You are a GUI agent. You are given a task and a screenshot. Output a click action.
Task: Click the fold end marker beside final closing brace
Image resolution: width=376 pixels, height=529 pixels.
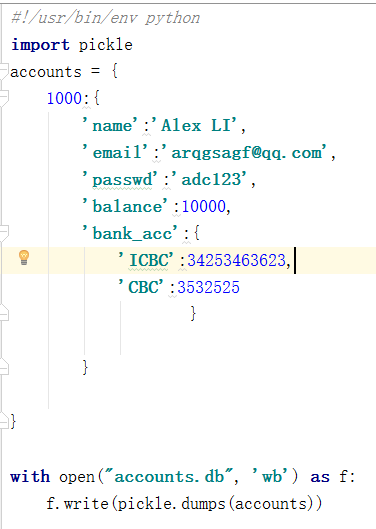[4, 421]
